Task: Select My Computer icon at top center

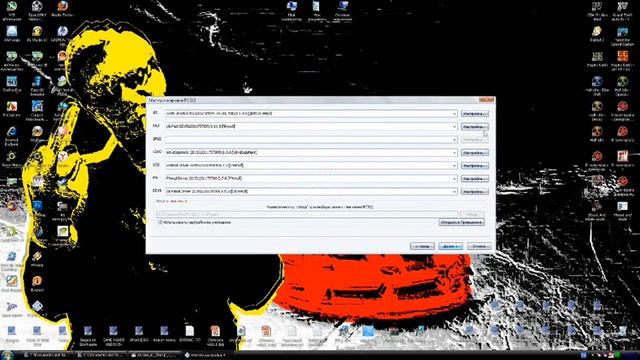Action: [x=291, y=10]
